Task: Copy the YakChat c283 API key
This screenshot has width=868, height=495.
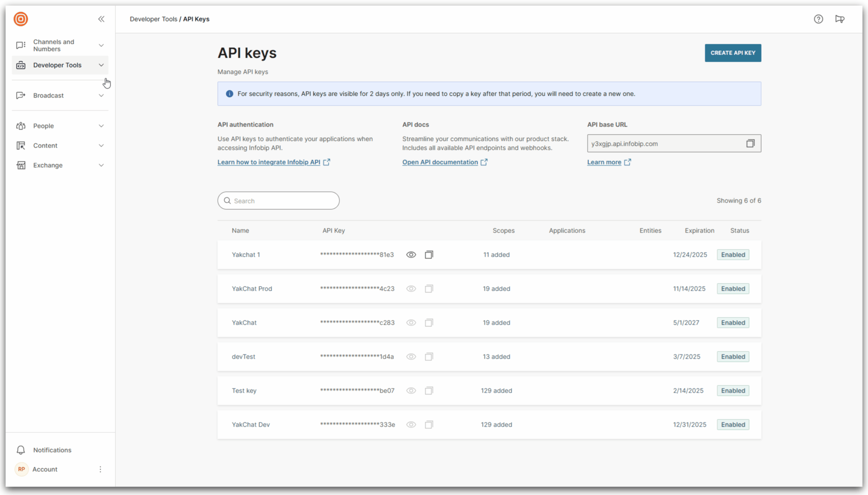Action: click(x=429, y=322)
